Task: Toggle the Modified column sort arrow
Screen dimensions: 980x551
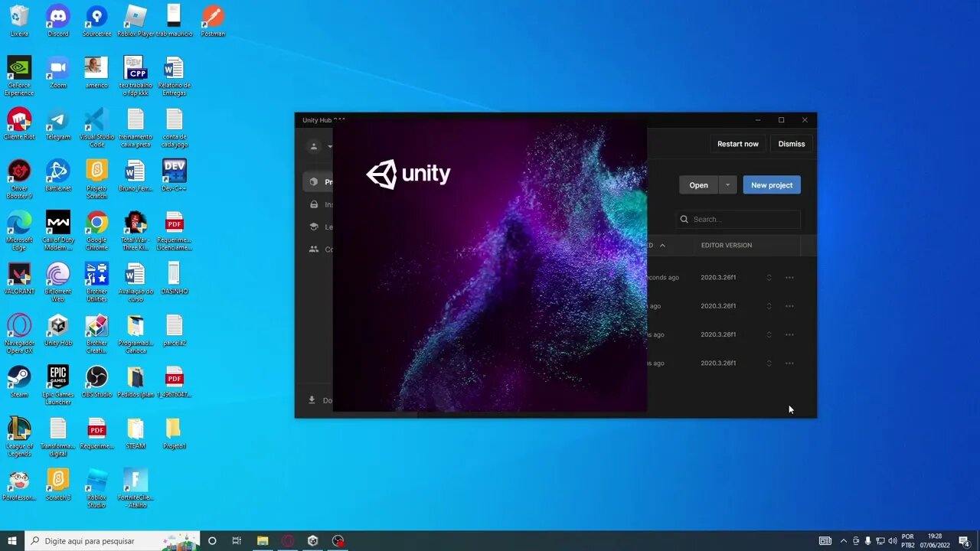Action: pos(662,246)
